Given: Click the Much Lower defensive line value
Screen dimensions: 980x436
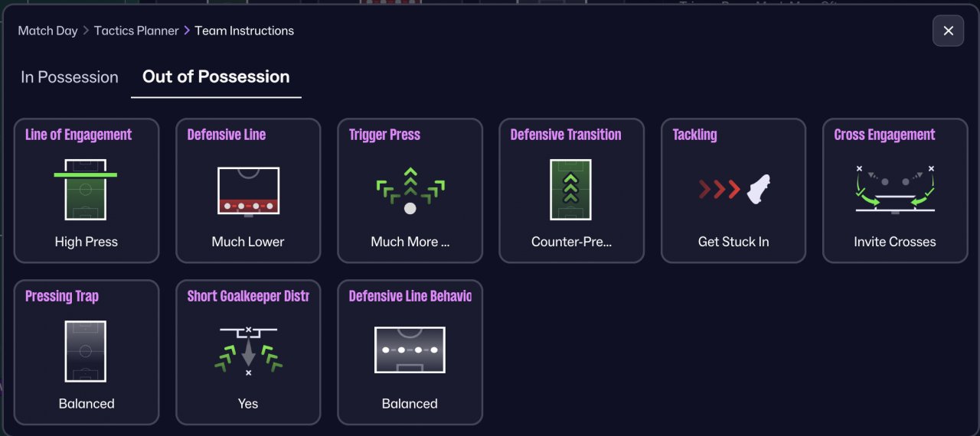Looking at the screenshot, I should coord(248,242).
